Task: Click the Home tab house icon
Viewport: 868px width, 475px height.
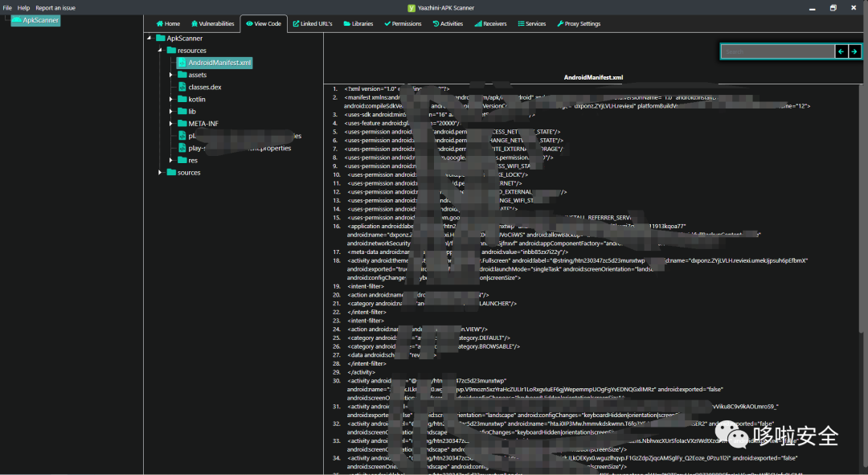Action: [159, 24]
